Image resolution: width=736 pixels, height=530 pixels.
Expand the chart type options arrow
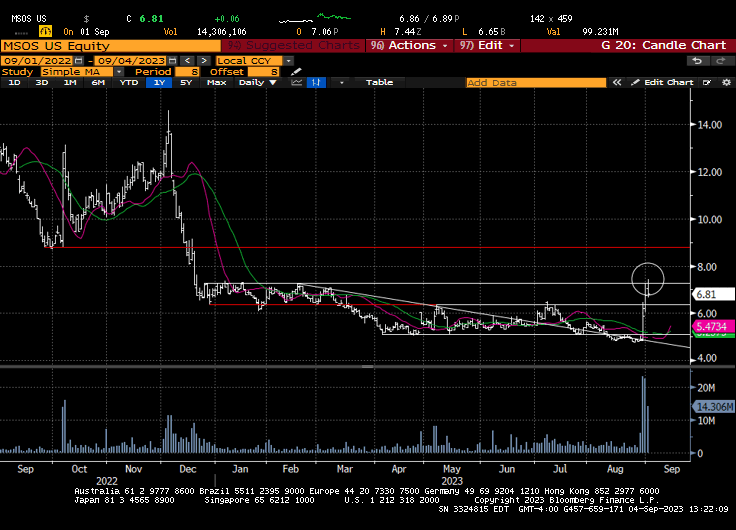click(x=342, y=83)
